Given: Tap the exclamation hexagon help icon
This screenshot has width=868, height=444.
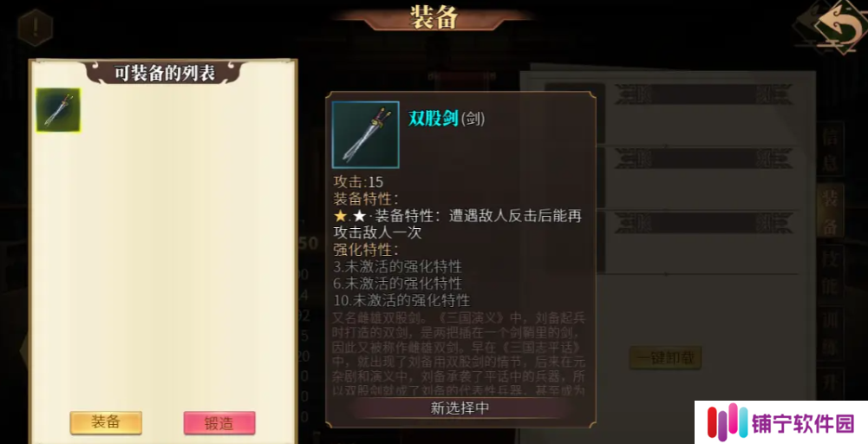Looking at the screenshot, I should pyautogui.click(x=36, y=27).
